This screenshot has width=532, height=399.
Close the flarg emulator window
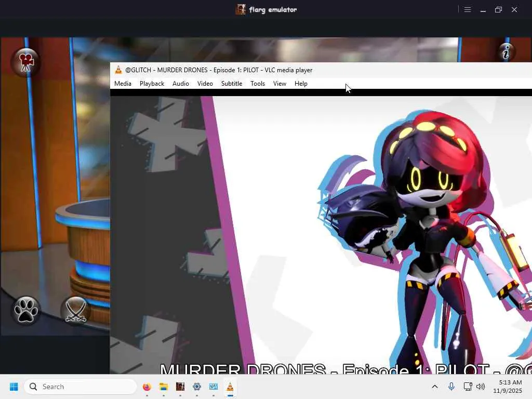point(514,9)
